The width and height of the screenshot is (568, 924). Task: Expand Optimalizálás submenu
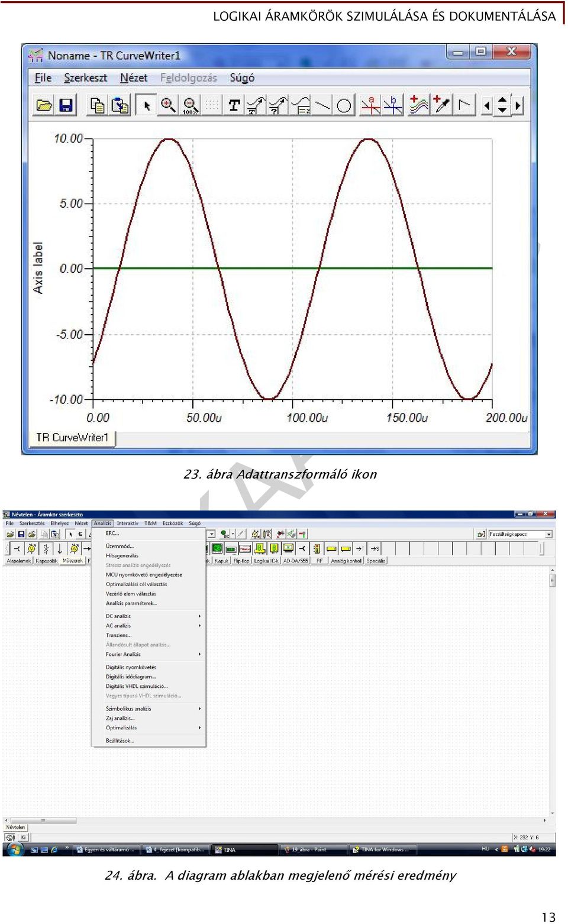[149, 728]
